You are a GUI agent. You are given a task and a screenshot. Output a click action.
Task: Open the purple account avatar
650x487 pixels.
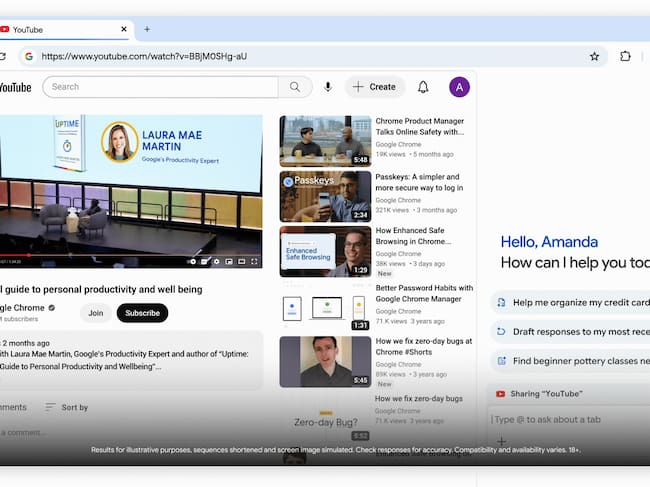click(459, 87)
